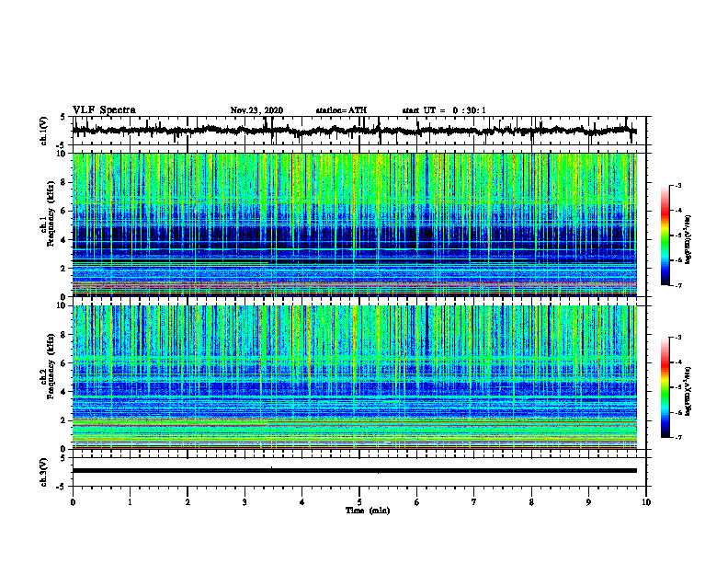The width and height of the screenshot is (728, 563).
Task: Click the ch.1 colorbar top label "-3"
Action: [x=678, y=186]
